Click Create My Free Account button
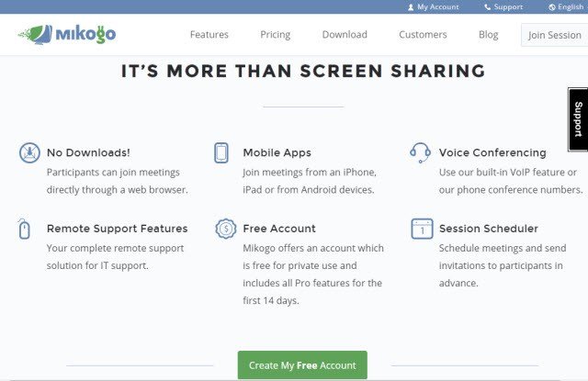This screenshot has height=381, width=588. 302,364
